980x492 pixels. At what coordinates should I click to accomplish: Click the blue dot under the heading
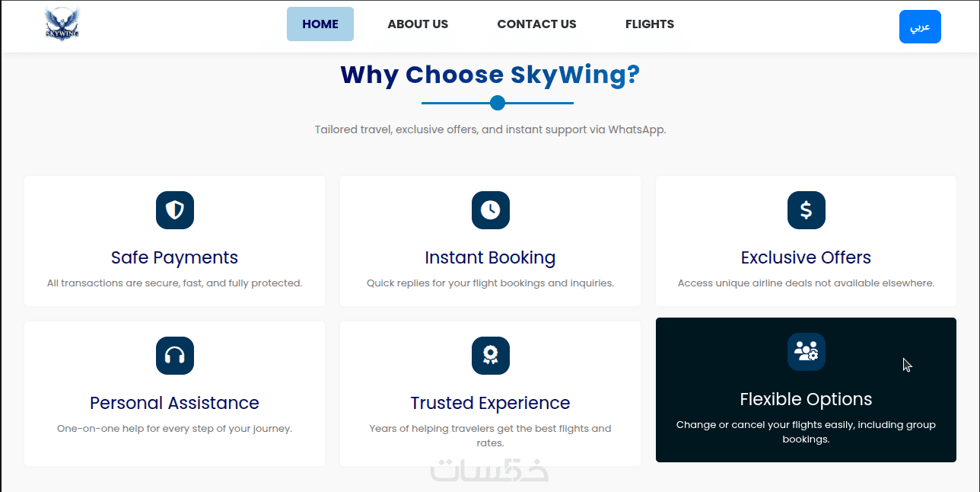point(498,103)
